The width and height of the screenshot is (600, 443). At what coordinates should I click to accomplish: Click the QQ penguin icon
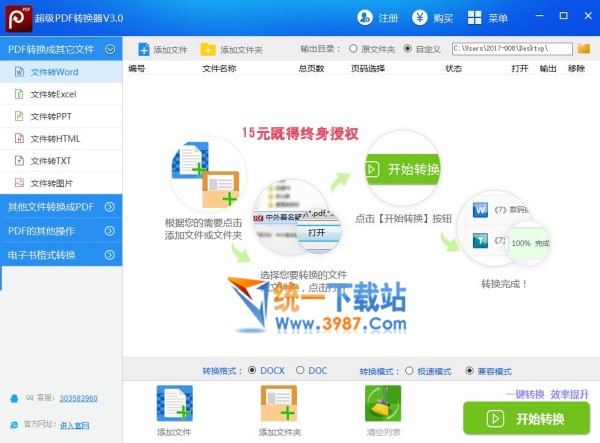pos(14,398)
